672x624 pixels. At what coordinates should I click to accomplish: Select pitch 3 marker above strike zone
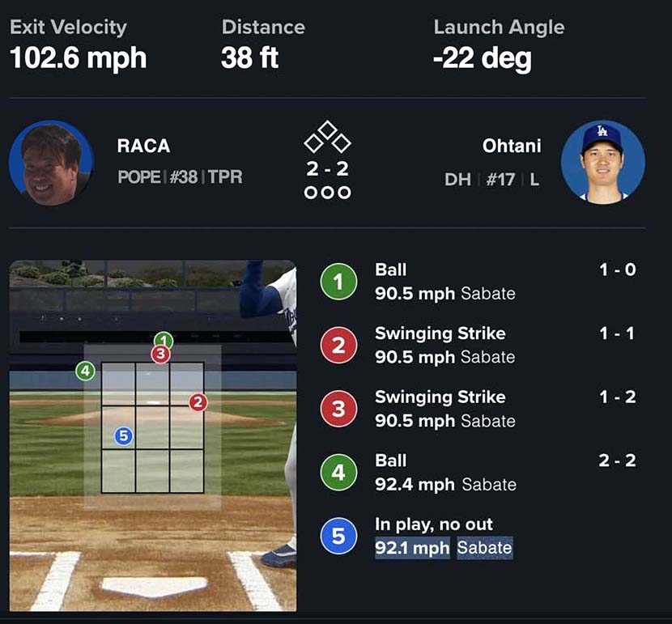(161, 354)
